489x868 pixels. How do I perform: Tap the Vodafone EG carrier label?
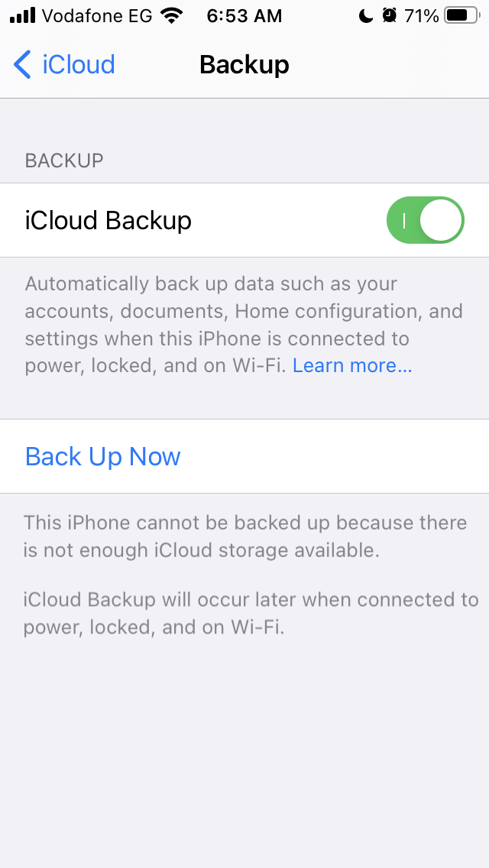(98, 16)
